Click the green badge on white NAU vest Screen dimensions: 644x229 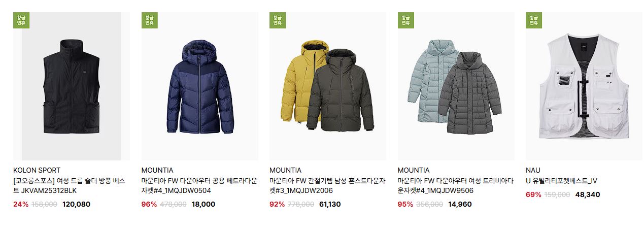coord(534,20)
